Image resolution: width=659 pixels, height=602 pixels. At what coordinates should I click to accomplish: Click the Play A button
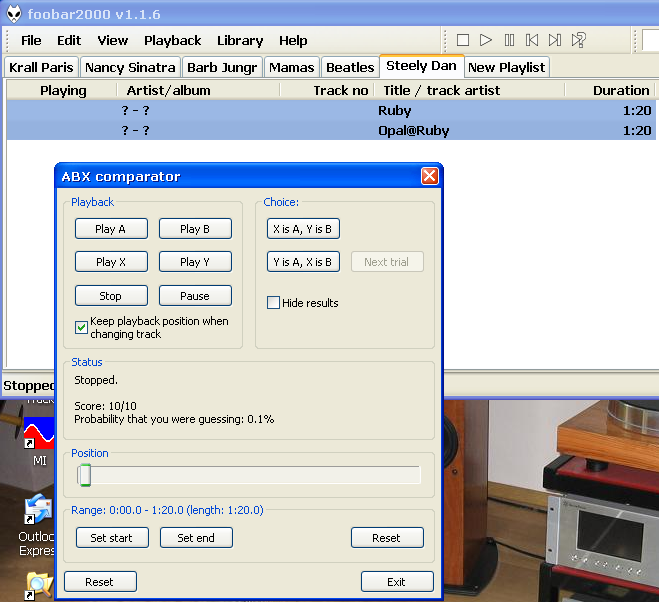111,229
